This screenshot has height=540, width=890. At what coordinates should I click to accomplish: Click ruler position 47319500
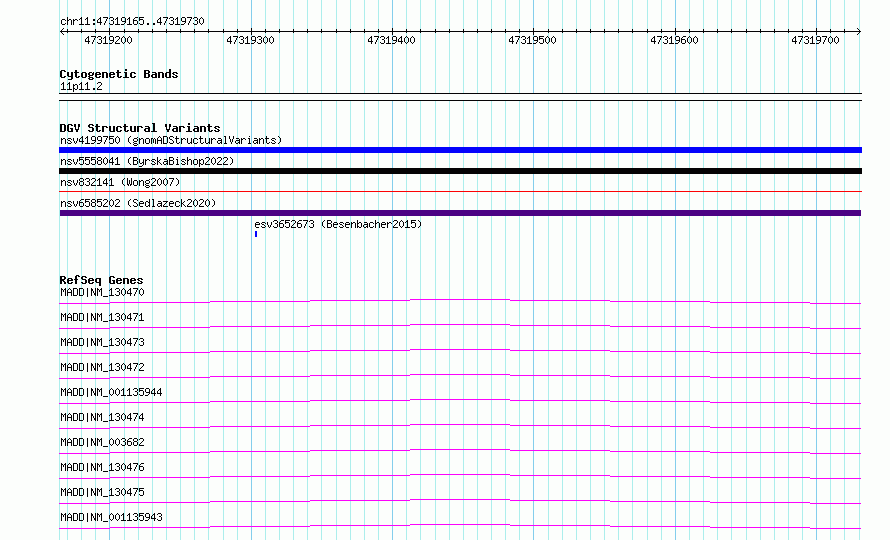[532, 40]
